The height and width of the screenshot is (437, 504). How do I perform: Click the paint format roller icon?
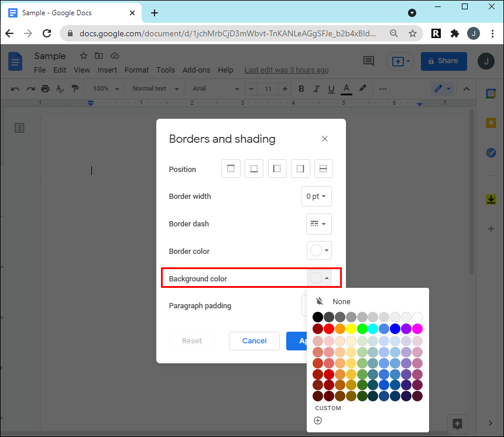[x=75, y=89]
